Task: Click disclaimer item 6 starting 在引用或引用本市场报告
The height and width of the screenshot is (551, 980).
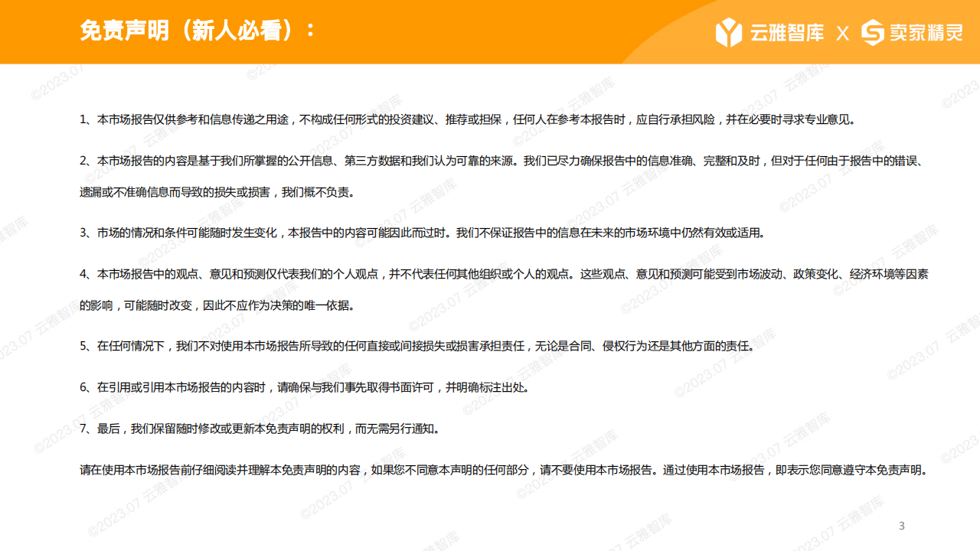Action: pyautogui.click(x=305, y=387)
